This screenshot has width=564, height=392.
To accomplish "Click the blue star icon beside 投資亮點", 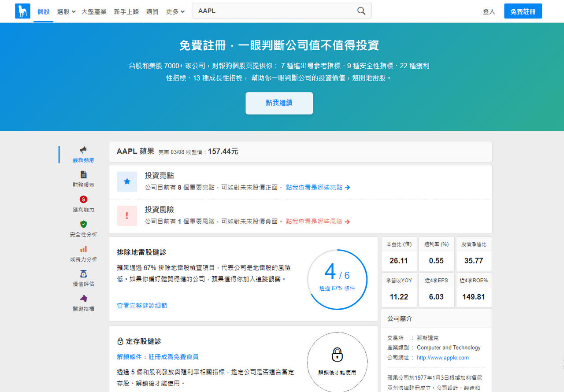I will [127, 182].
